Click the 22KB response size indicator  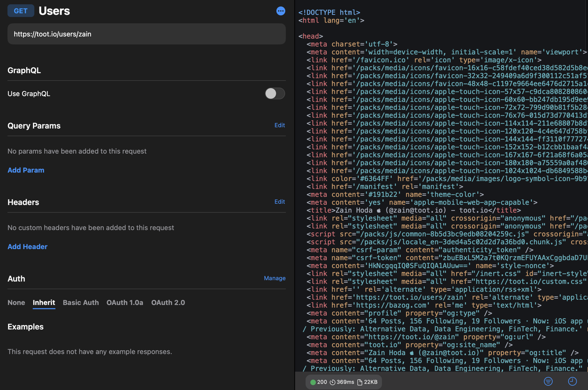tap(367, 382)
